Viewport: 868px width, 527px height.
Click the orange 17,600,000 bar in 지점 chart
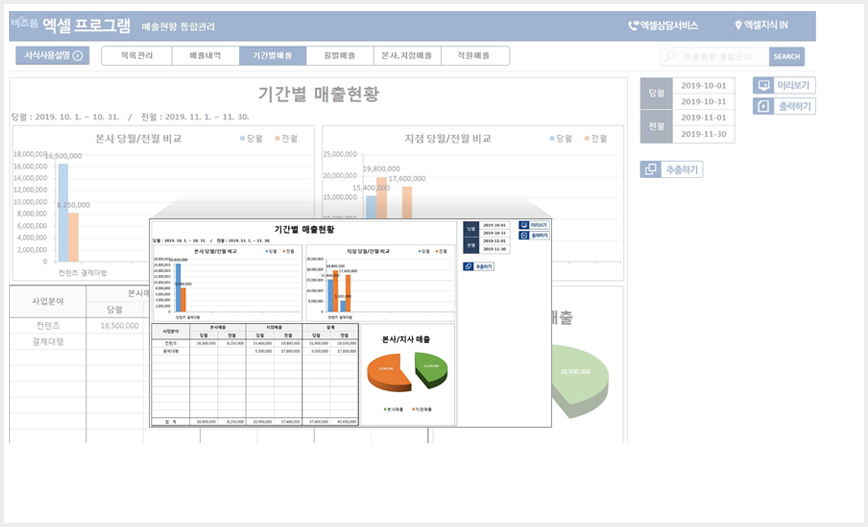tap(407, 202)
